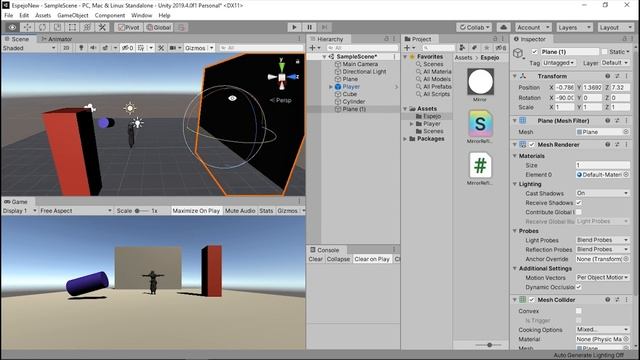This screenshot has height=360, width=640.
Task: Open the GameObject menu
Action: pos(73,15)
